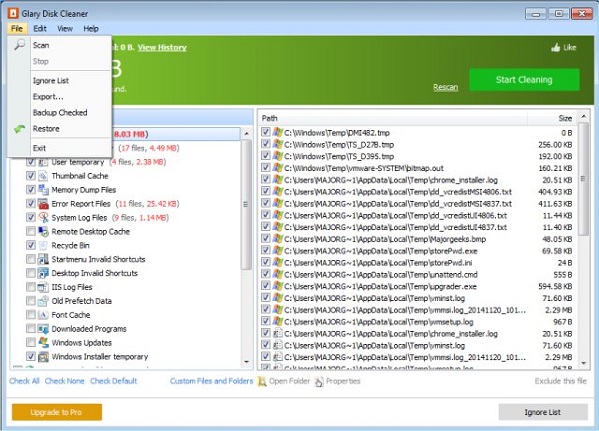Screen dimensions: 599x431
Task: Click the file icon of upgrader.exe
Action: click(278, 286)
